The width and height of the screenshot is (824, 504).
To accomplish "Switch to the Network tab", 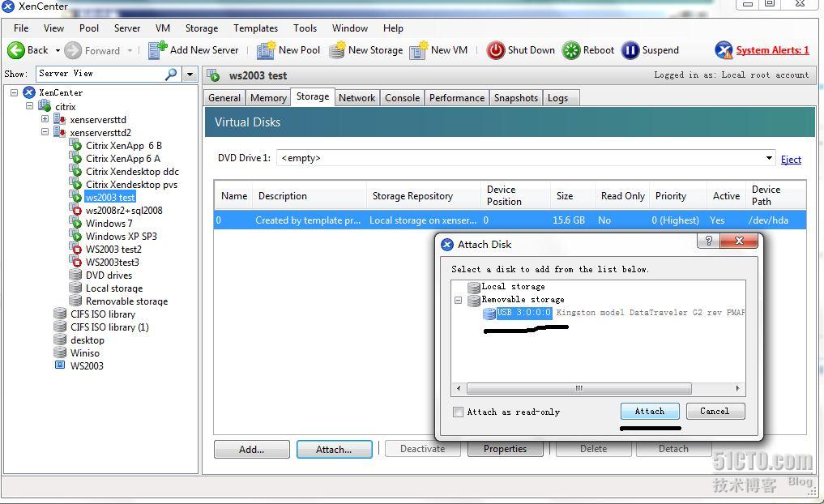I will [356, 98].
